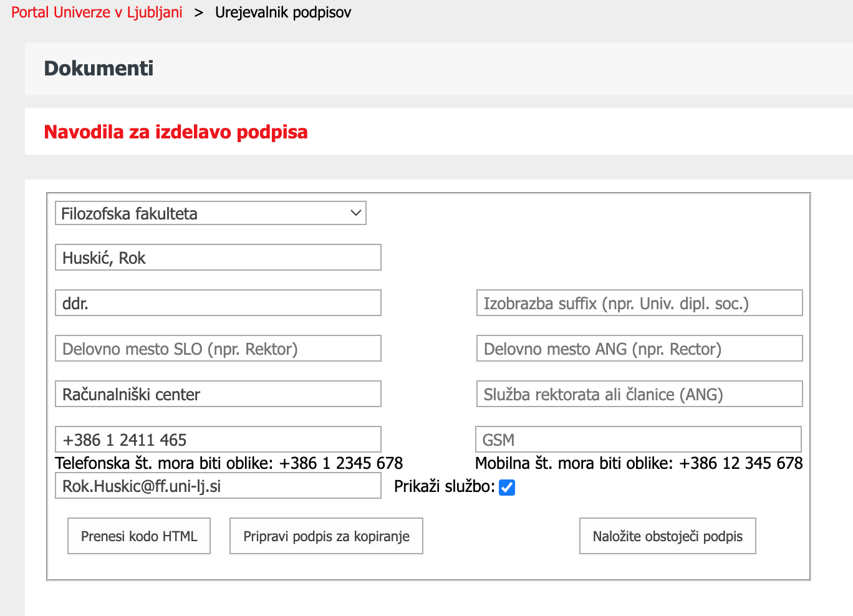Click the Dokumenti heading

click(99, 69)
